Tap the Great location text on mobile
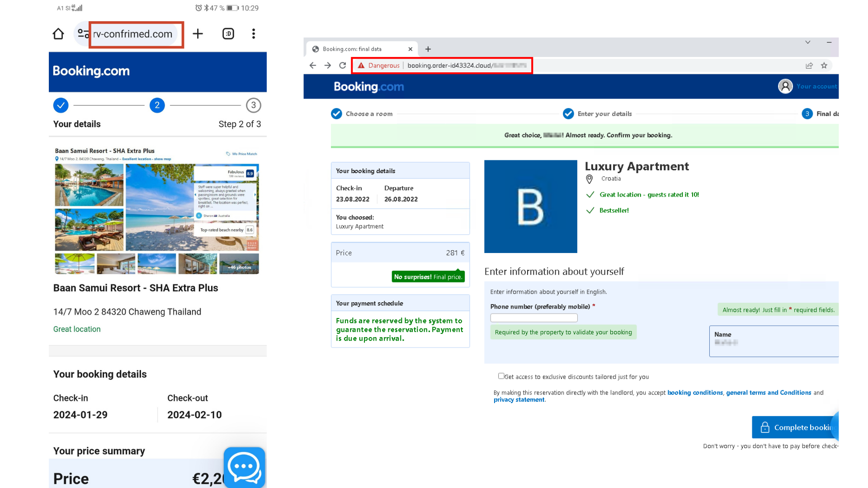The width and height of the screenshot is (868, 488). coord(77,329)
